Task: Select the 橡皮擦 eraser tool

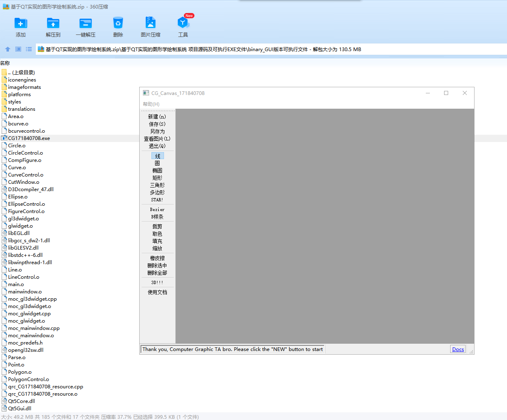Action: point(157,258)
